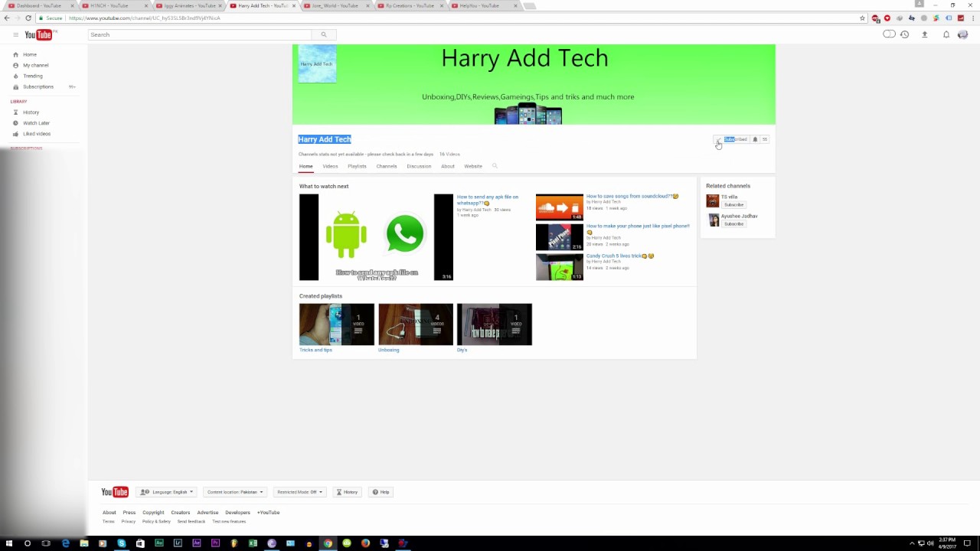
Task: Open the Unboxing playlist thumbnail
Action: 416,324
